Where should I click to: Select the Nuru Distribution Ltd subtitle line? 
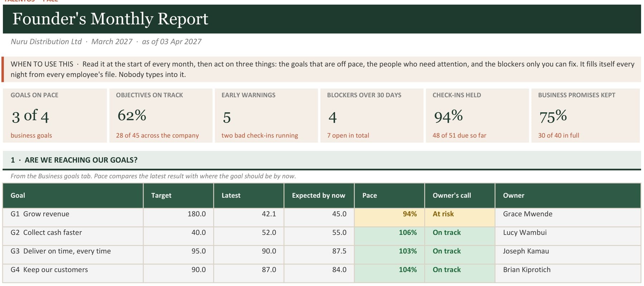coord(106,41)
